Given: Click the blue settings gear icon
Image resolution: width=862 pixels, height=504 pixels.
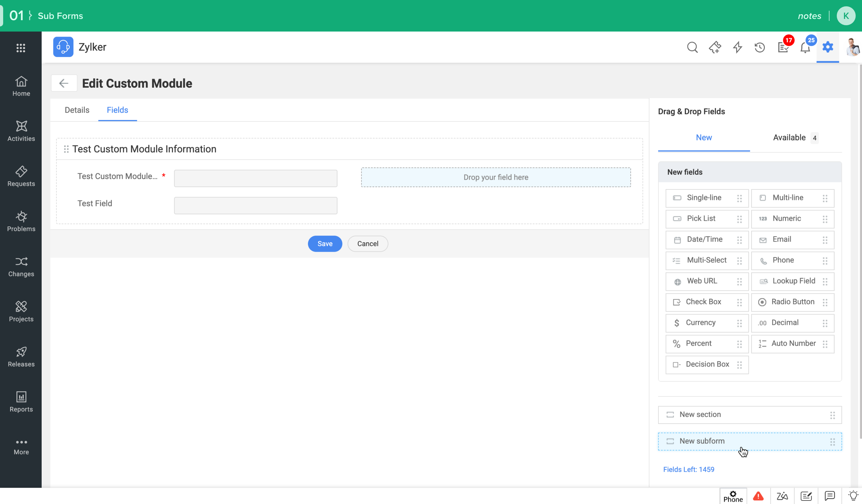Looking at the screenshot, I should click(x=828, y=47).
